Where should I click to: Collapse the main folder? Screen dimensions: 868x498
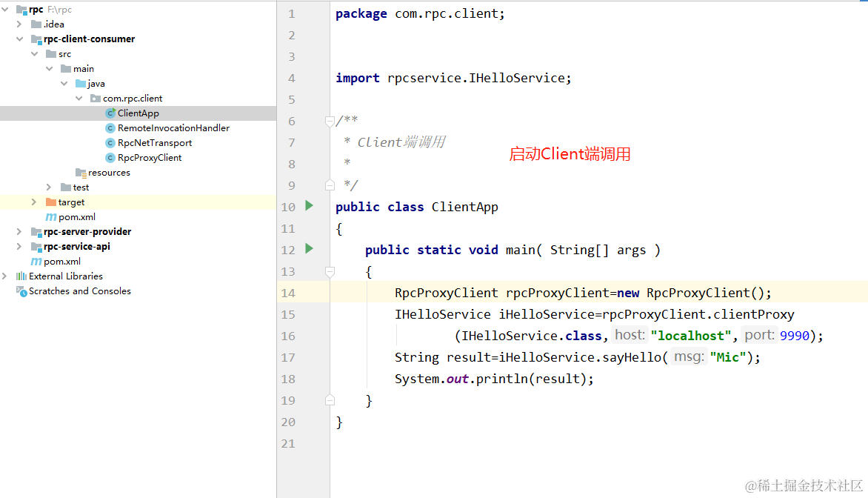pyautogui.click(x=50, y=69)
